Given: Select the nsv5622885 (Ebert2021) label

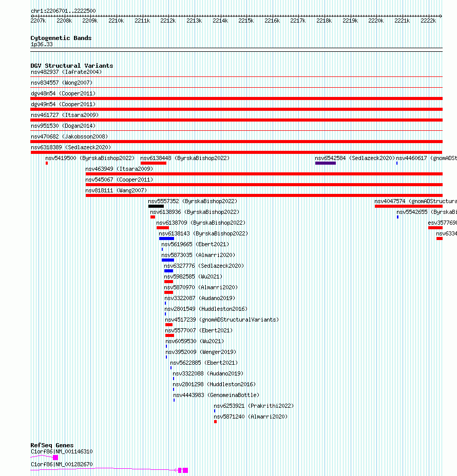Looking at the screenshot, I should 204,363.
